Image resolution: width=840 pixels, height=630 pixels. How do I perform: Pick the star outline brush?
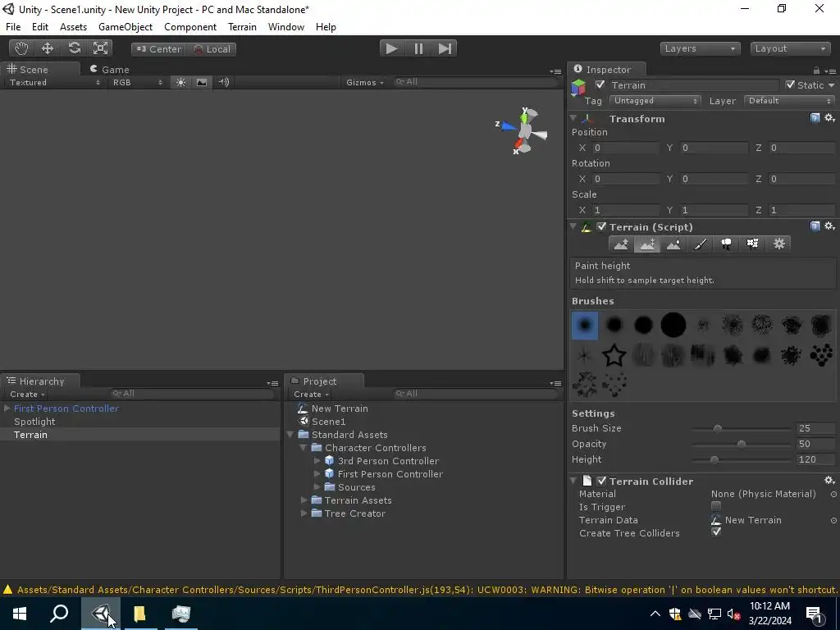(614, 354)
